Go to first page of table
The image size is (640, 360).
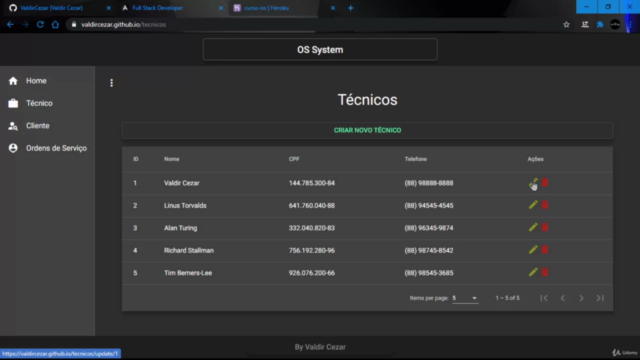(x=544, y=298)
